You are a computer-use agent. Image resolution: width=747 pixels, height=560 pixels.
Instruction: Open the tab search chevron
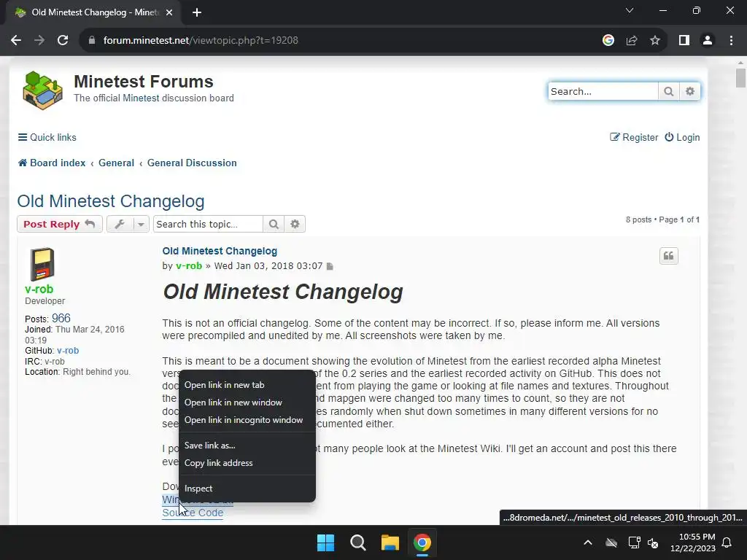click(x=630, y=10)
